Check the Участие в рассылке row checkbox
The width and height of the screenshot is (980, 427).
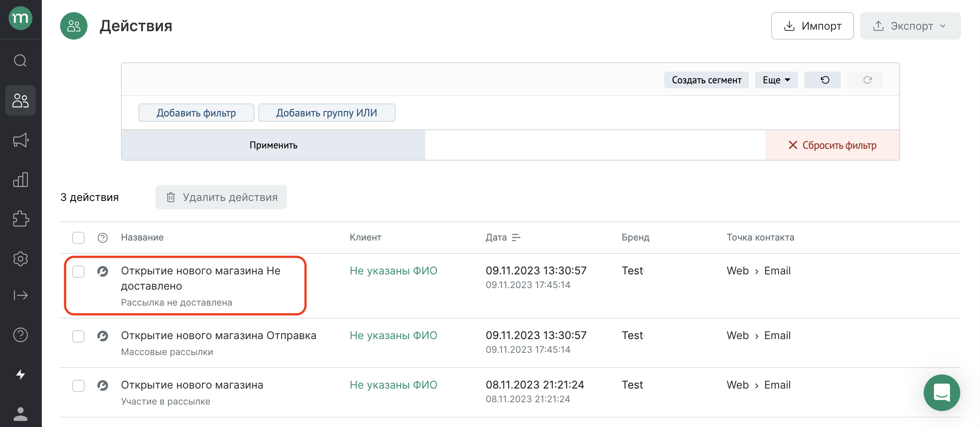(78, 386)
